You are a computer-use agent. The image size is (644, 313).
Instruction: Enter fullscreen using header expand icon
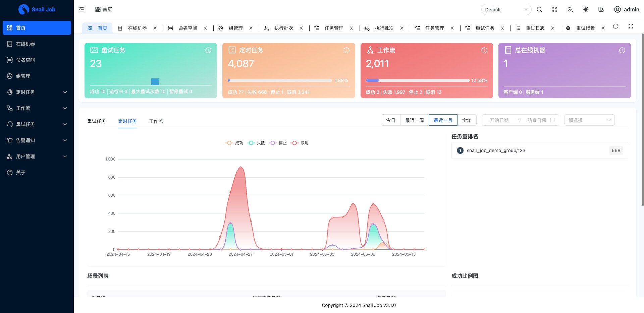555,9
